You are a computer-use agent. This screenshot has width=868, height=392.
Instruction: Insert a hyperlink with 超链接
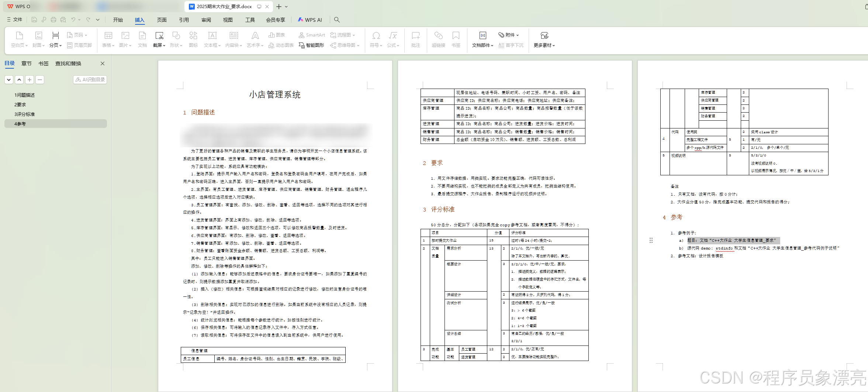coord(439,39)
